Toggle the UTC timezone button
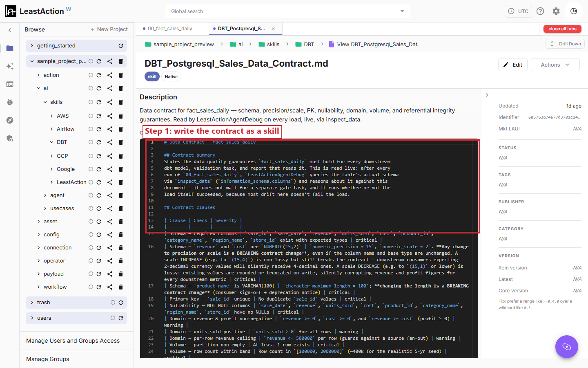The height and width of the screenshot is (368, 588). click(x=519, y=11)
